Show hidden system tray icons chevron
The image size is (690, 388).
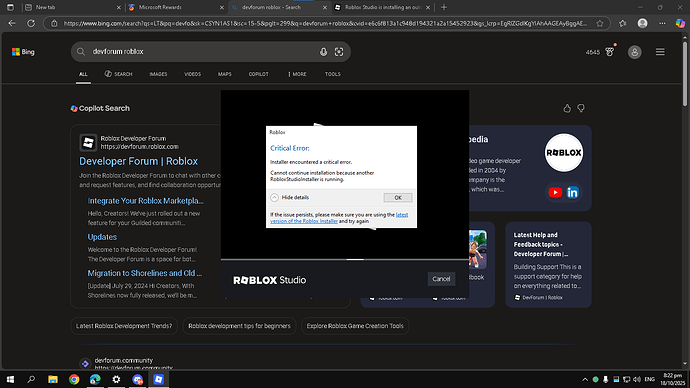(585, 379)
